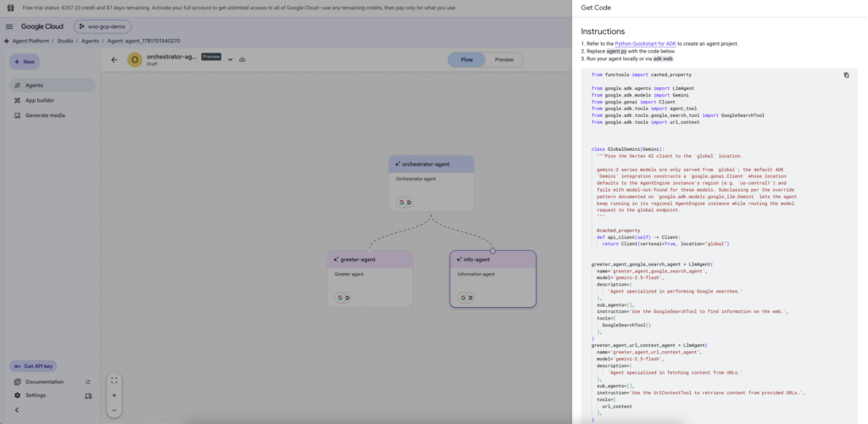Open App builder in the sidebar
868x424 pixels.
point(53,100)
